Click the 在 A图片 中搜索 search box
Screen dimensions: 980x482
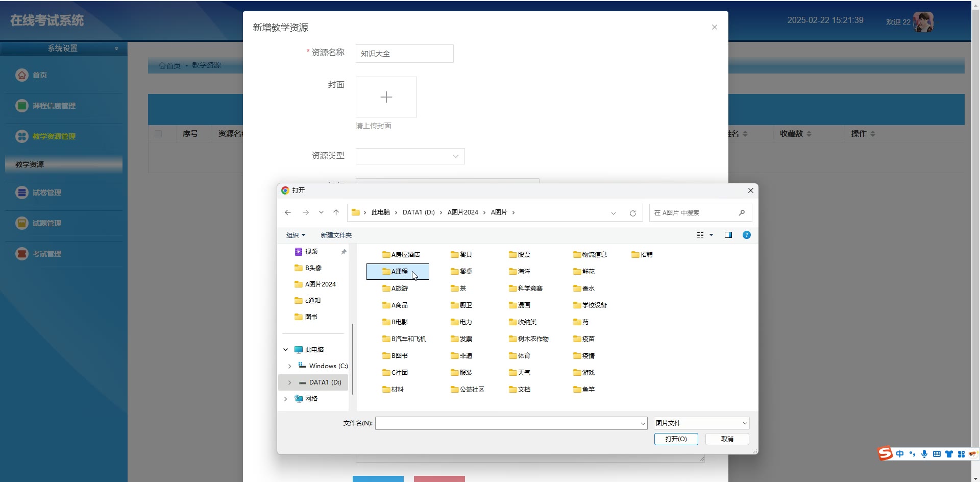tap(694, 213)
